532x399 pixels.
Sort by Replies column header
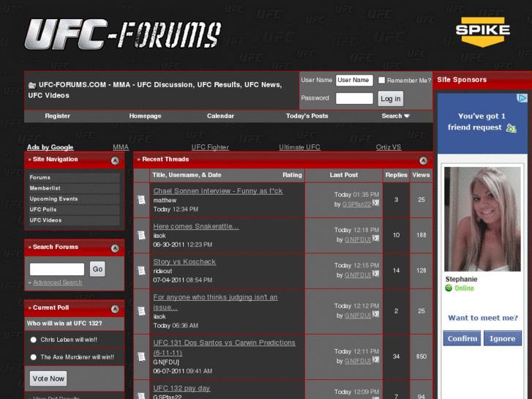(x=397, y=175)
